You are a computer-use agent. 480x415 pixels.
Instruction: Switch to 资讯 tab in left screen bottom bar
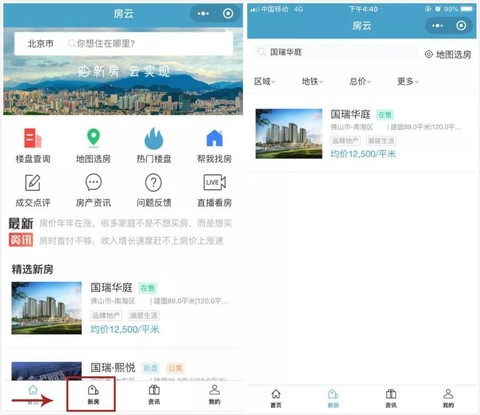[154, 394]
